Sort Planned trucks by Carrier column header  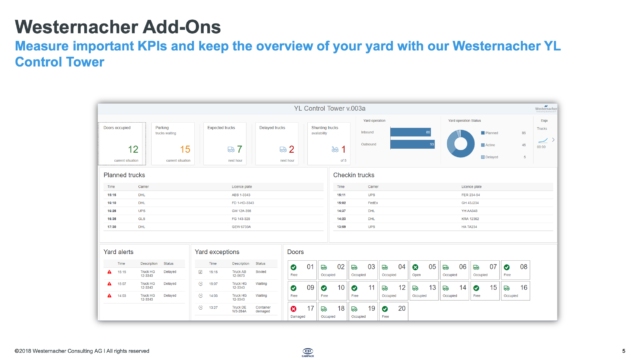pos(143,187)
